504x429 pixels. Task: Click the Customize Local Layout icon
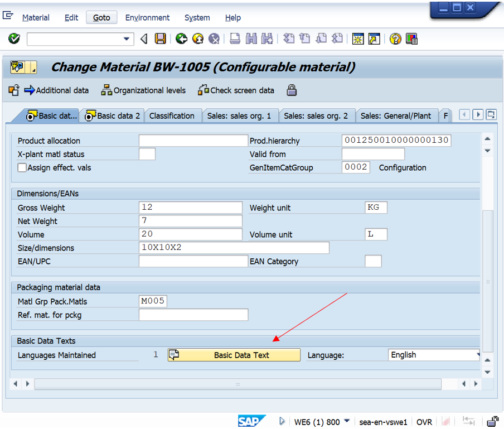point(412,38)
